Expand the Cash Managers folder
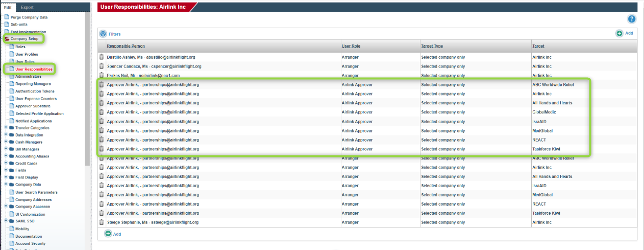The image size is (644, 250). click(x=6, y=142)
